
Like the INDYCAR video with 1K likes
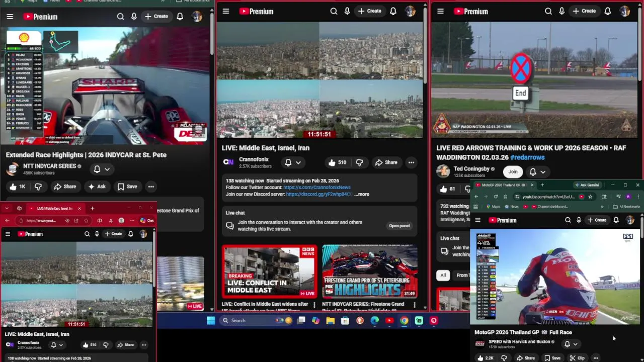click(17, 187)
